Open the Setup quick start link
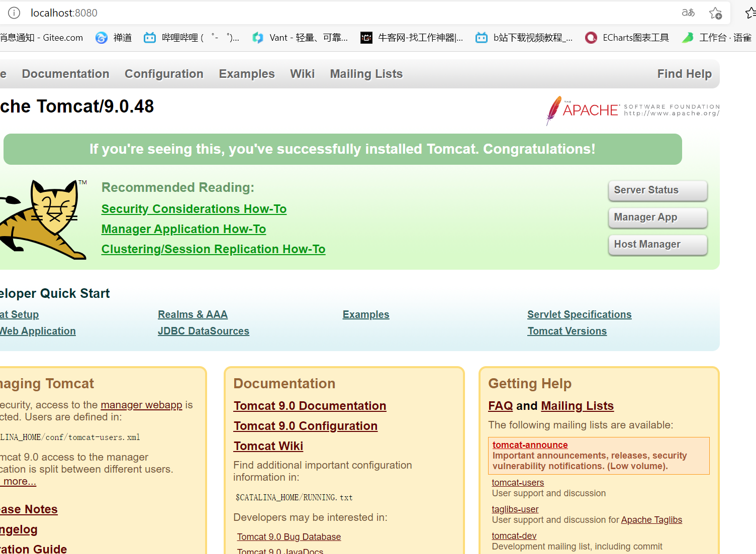The height and width of the screenshot is (554, 756). (x=19, y=314)
